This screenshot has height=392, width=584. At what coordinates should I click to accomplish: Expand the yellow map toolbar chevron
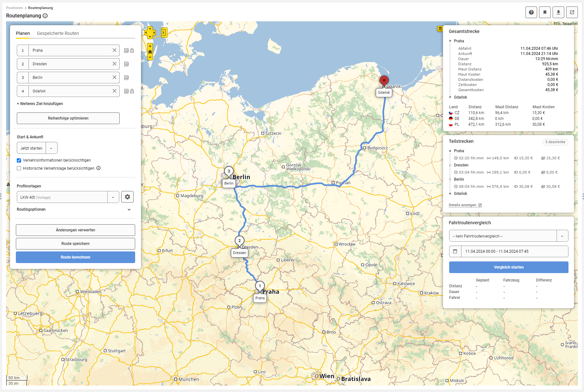(x=164, y=33)
